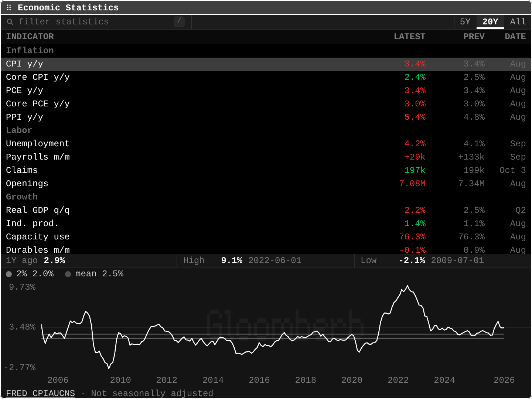The width and height of the screenshot is (532, 399).
Task: Select the Payrolls m/m row
Action: [x=266, y=157]
